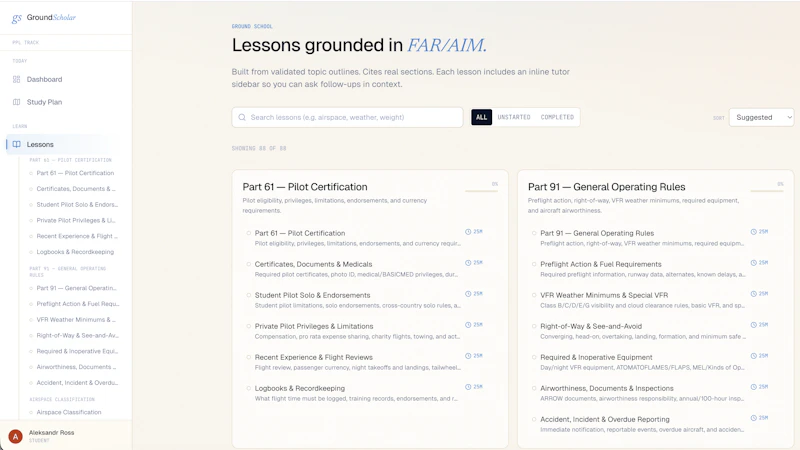The height and width of the screenshot is (450, 800).
Task: Click clock icon for Logbooks & Recordkeeping lesson
Action: click(x=468, y=387)
